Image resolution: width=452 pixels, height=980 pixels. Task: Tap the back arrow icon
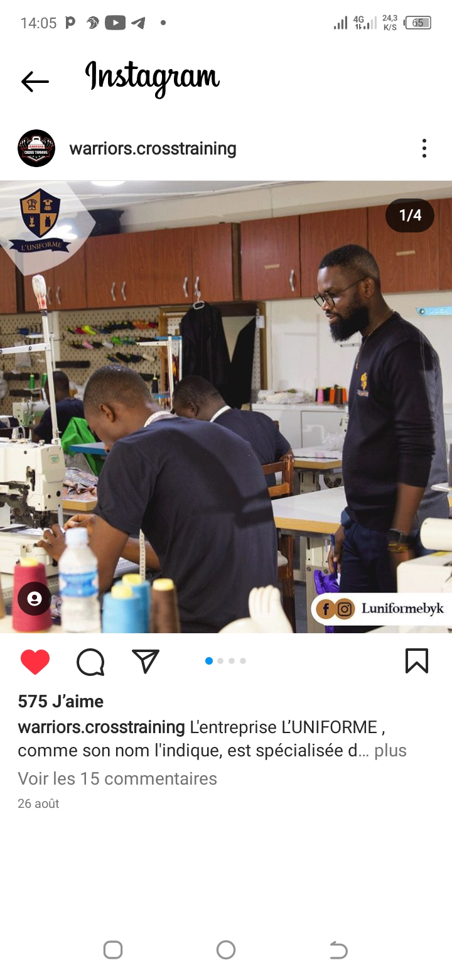point(35,82)
